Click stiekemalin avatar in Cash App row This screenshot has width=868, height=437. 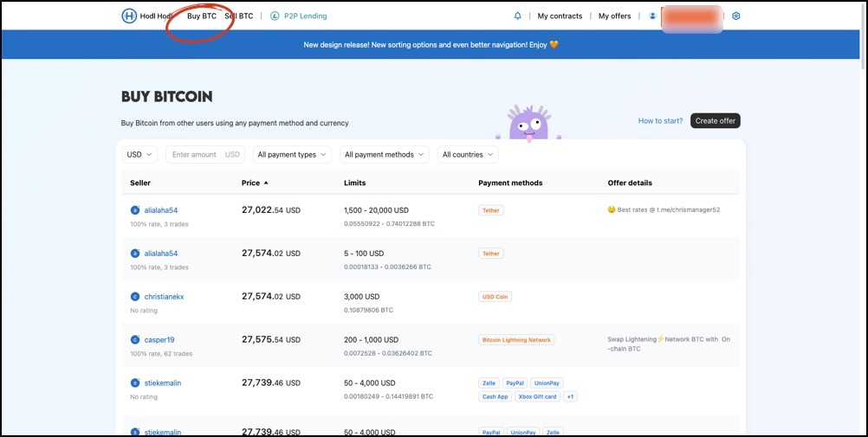click(x=135, y=382)
